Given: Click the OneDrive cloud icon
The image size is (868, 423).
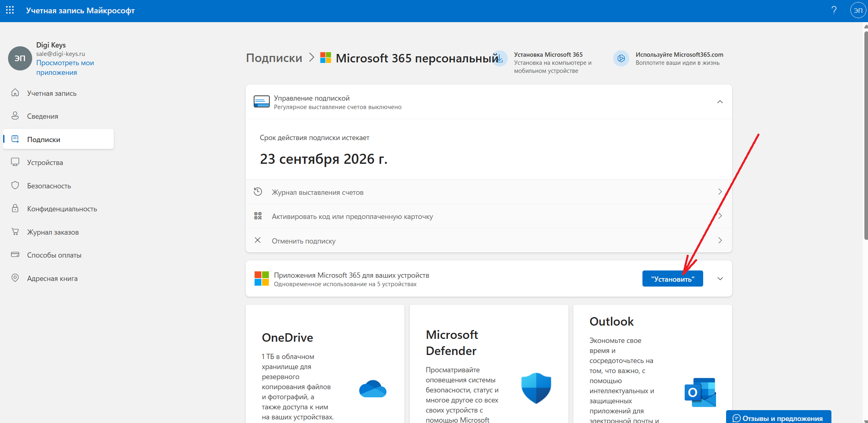Looking at the screenshot, I should point(372,389).
